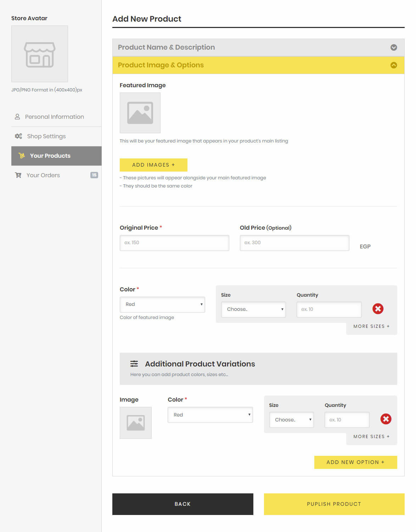Click the Personal Information user icon

[17, 117]
